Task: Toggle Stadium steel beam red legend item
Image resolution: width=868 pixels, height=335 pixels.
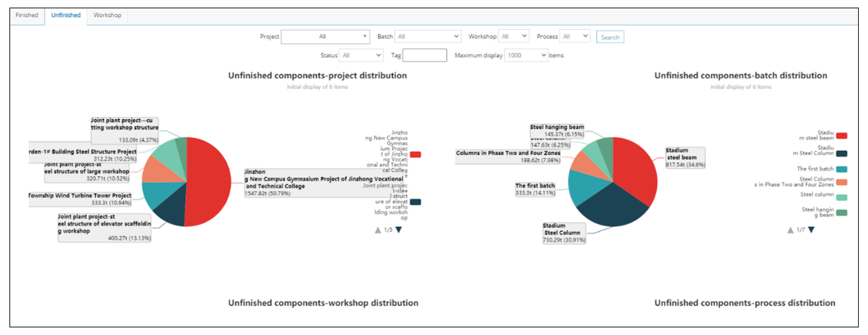Action: click(842, 136)
